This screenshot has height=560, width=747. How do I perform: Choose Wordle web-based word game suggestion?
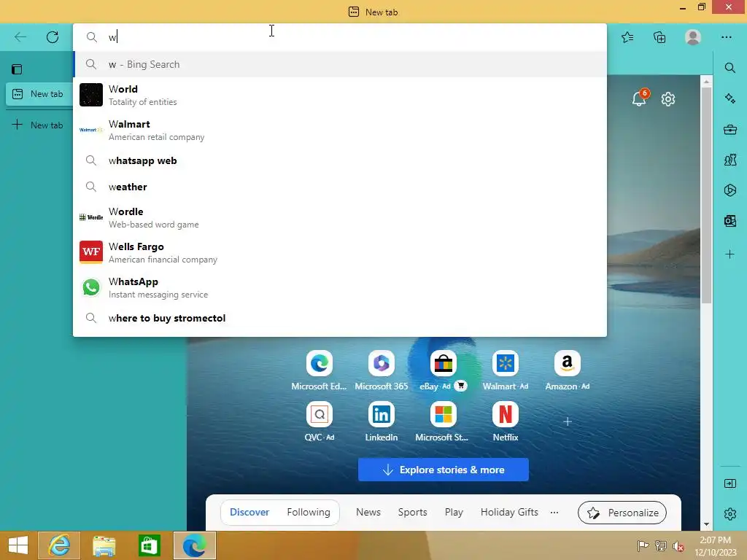point(340,217)
